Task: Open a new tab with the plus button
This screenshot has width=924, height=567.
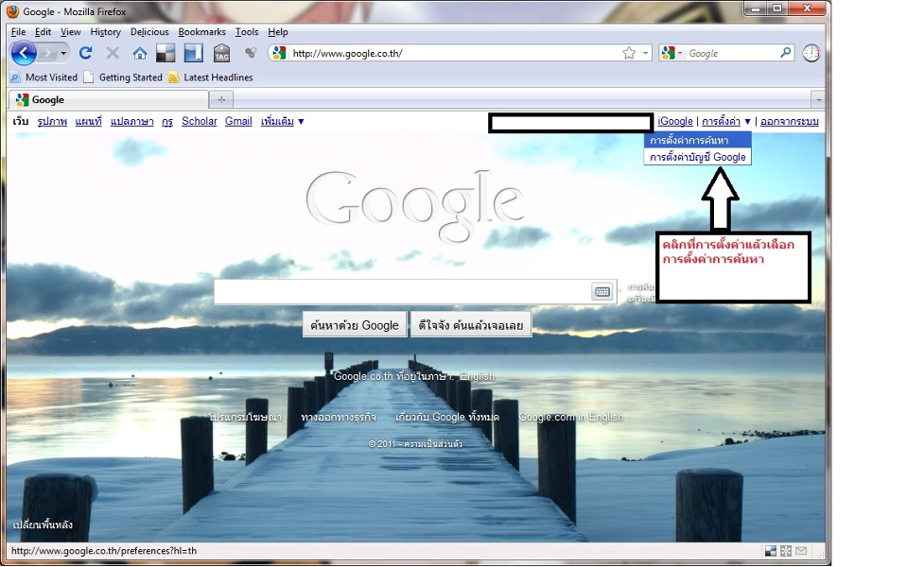Action: click(x=221, y=99)
